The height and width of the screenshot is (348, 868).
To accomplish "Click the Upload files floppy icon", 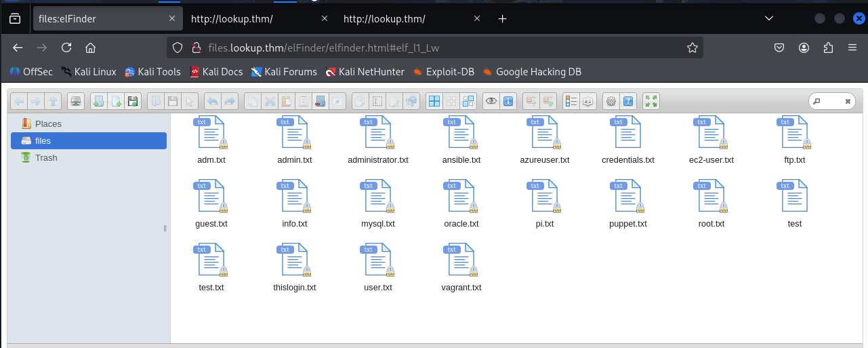I will coord(133,102).
